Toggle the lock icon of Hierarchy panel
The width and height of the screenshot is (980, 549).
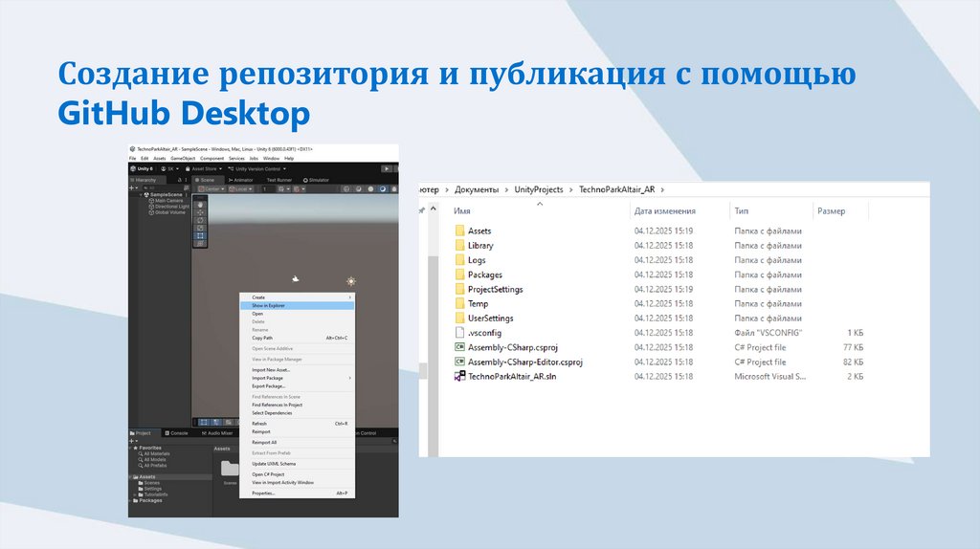tap(179, 180)
